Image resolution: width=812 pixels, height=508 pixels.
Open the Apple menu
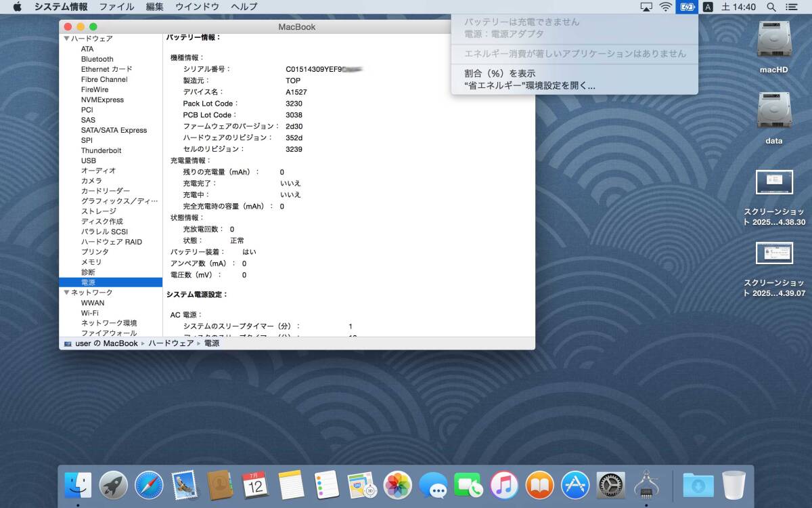point(17,7)
